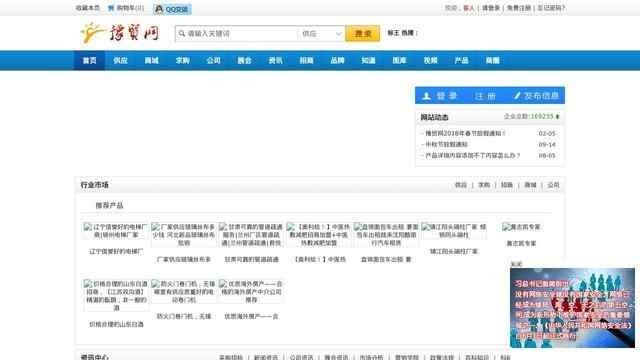
Task: Open the QQ登录 login icon button
Action: pyautogui.click(x=172, y=9)
